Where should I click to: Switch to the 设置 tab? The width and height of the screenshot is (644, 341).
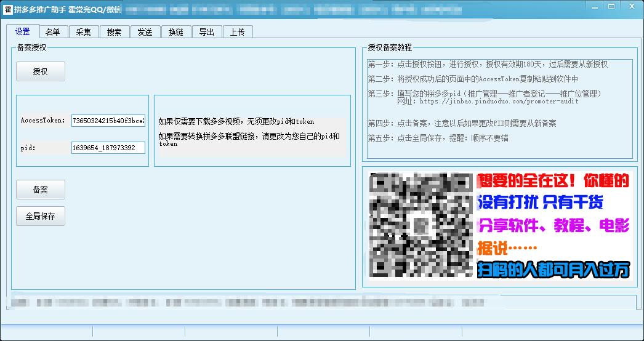pyautogui.click(x=23, y=31)
